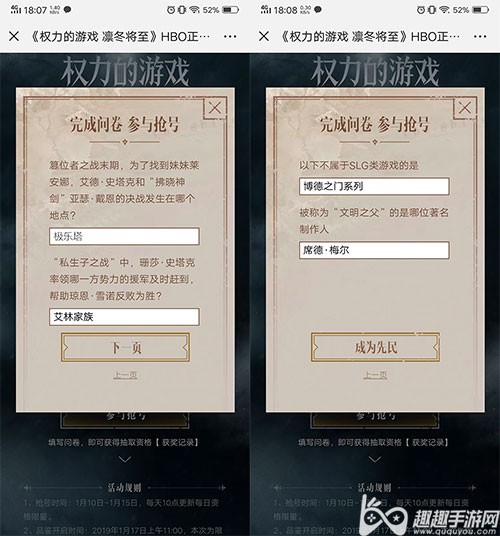The image size is (500, 536).
Task: Click the 下一页 next page button
Action: click(x=125, y=347)
